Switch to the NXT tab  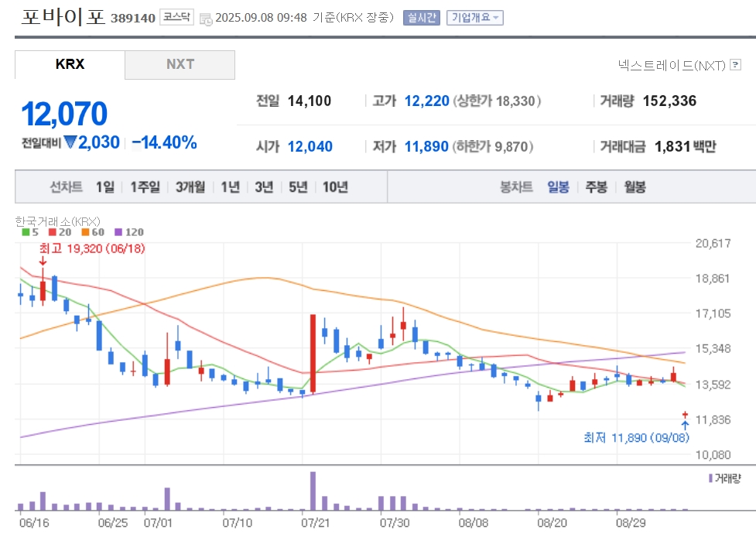coord(180,64)
